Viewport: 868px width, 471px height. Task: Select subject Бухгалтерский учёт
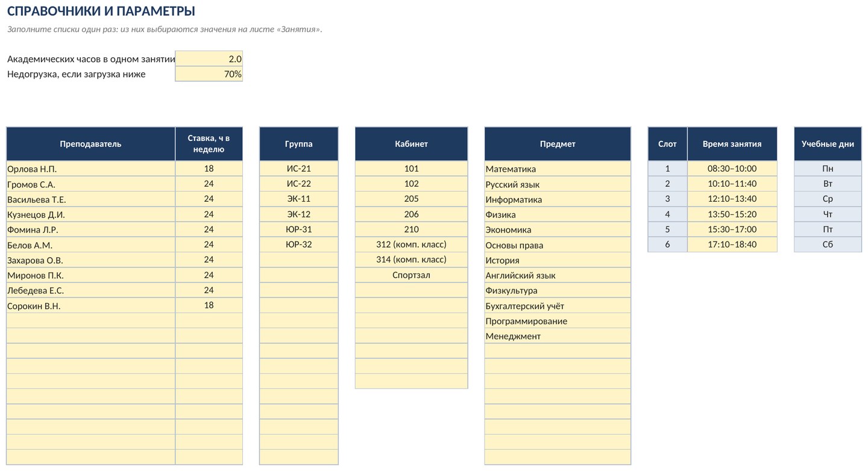click(x=558, y=305)
